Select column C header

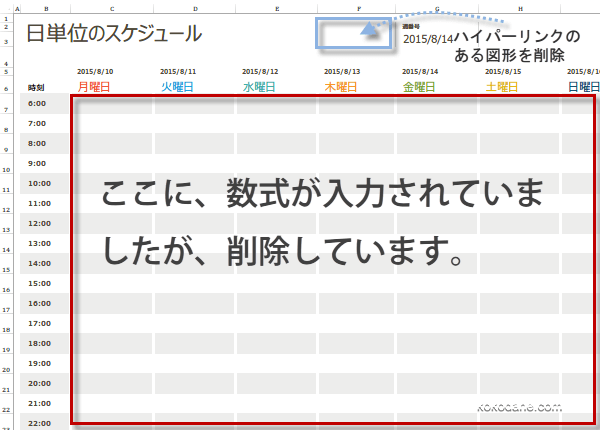point(112,8)
